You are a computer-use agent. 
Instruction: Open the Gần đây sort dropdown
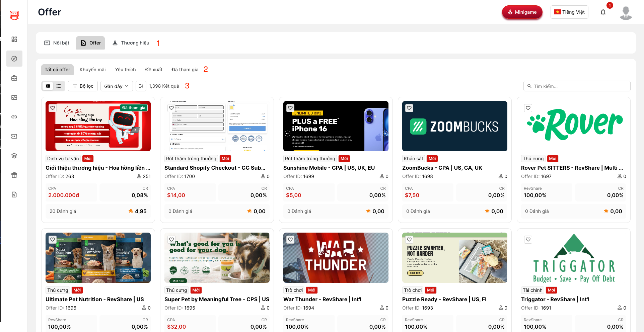click(116, 86)
